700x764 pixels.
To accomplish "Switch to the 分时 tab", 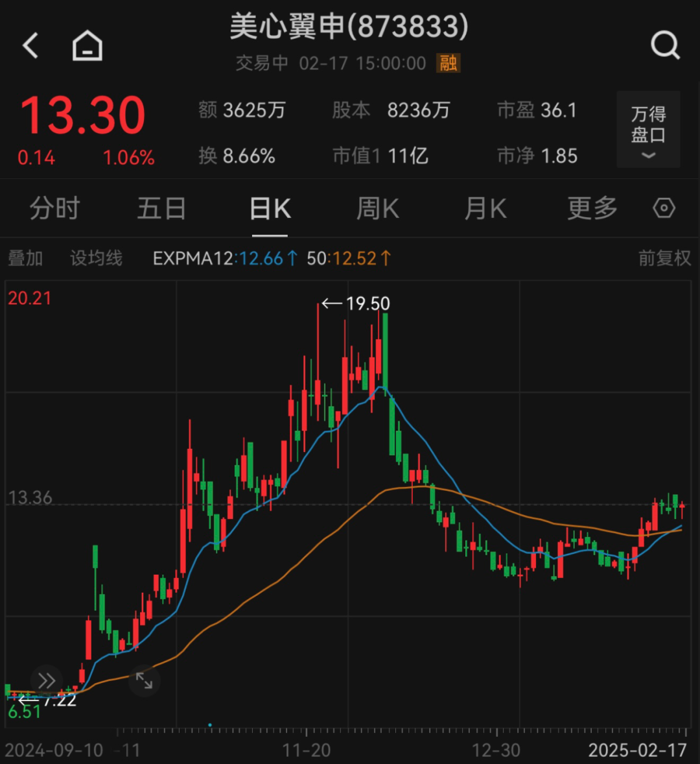I will (x=54, y=208).
